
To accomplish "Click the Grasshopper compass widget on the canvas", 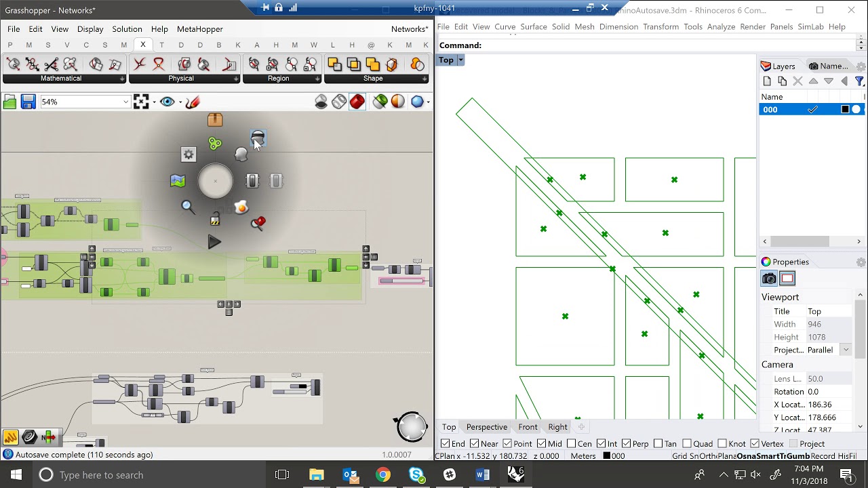I will pyautogui.click(x=411, y=427).
